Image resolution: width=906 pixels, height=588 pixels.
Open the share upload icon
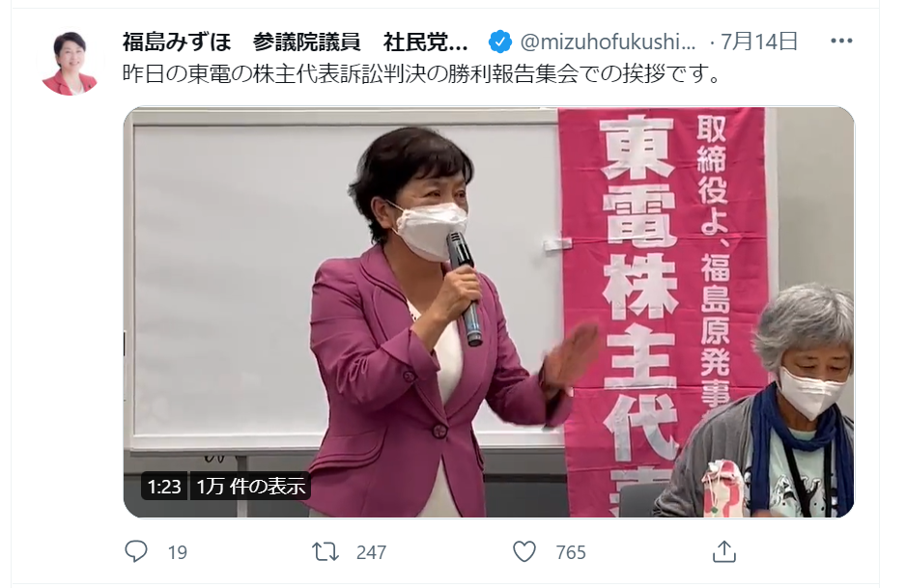[724, 551]
